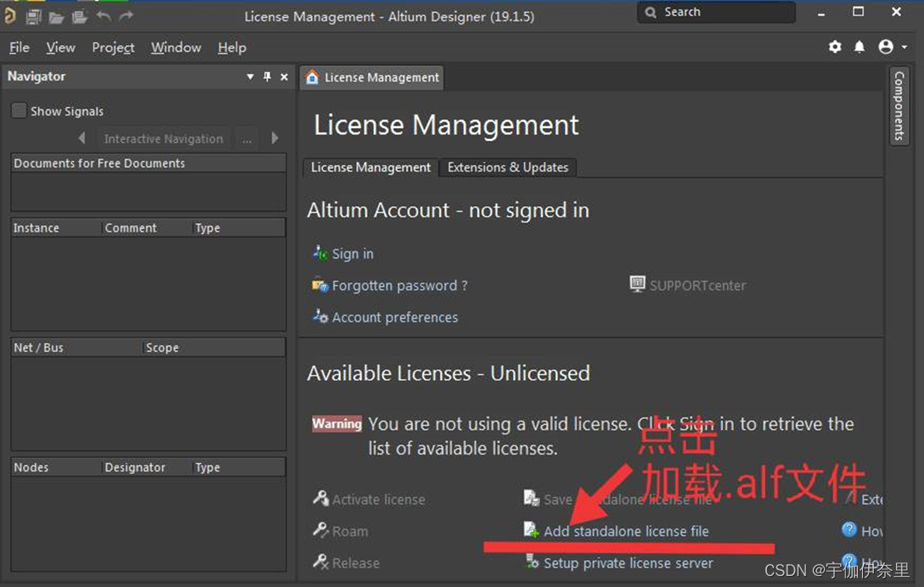This screenshot has width=924, height=587.
Task: Click the magnifier icon in Search box
Action: pos(650,12)
